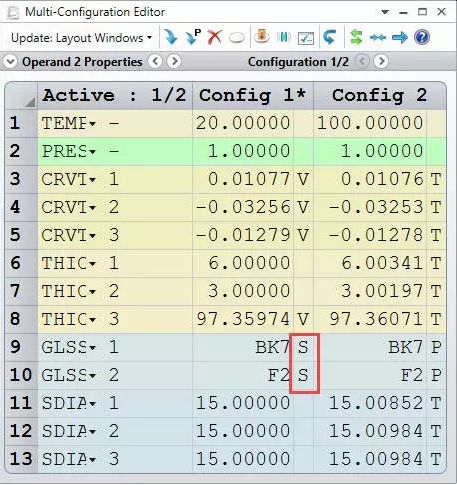
Task: Open GLSS row 9 operand dropdown
Action: (92, 347)
